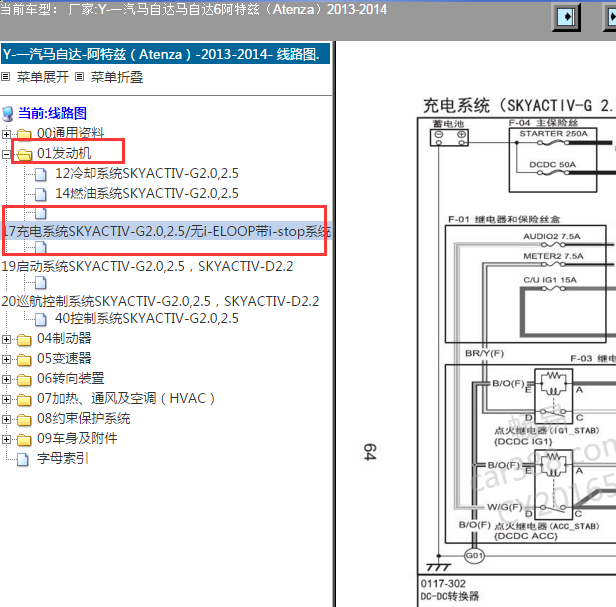616x607 pixels.
Task: Open 40控制系统SKYACTIV-G2.0,2.5 diagram
Action: coord(147,318)
